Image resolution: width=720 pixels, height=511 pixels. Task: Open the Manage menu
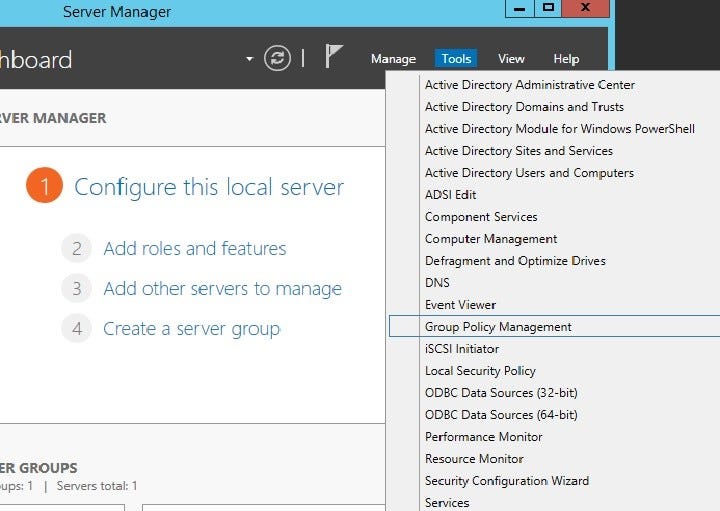394,59
